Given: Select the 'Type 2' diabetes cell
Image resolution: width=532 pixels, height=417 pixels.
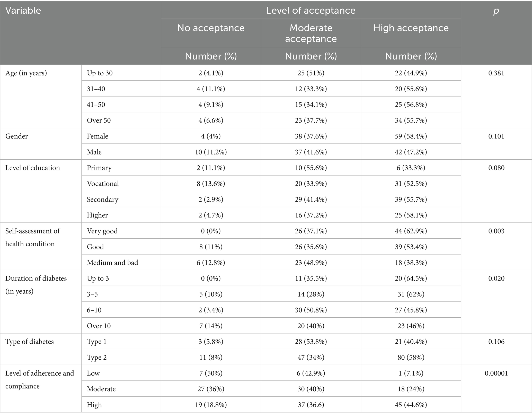Looking at the screenshot, I should 97,358.
